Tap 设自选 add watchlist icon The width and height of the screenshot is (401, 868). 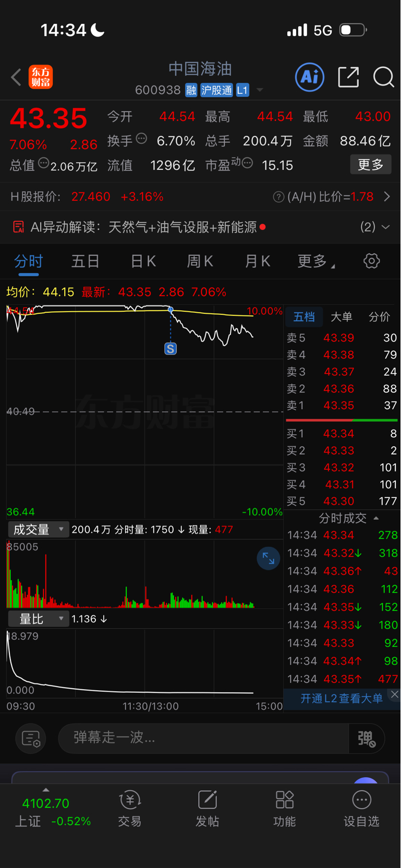click(362, 800)
